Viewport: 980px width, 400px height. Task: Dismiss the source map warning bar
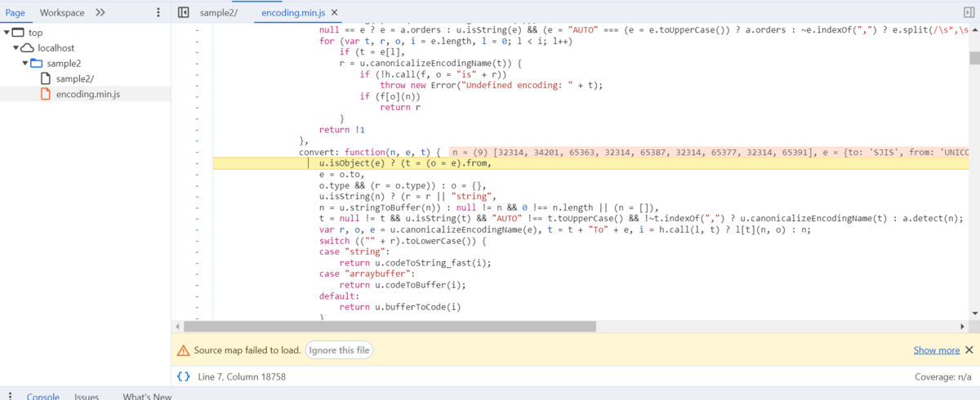[969, 350]
